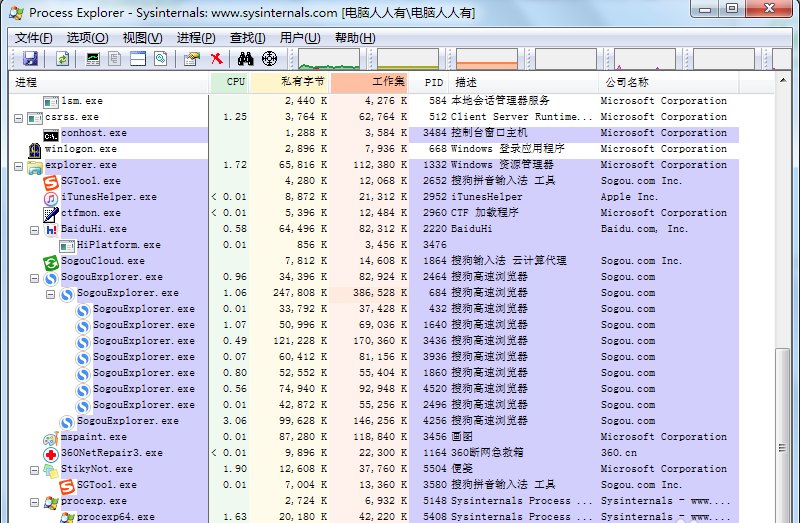Open the 进程(P) menu

click(x=196, y=38)
